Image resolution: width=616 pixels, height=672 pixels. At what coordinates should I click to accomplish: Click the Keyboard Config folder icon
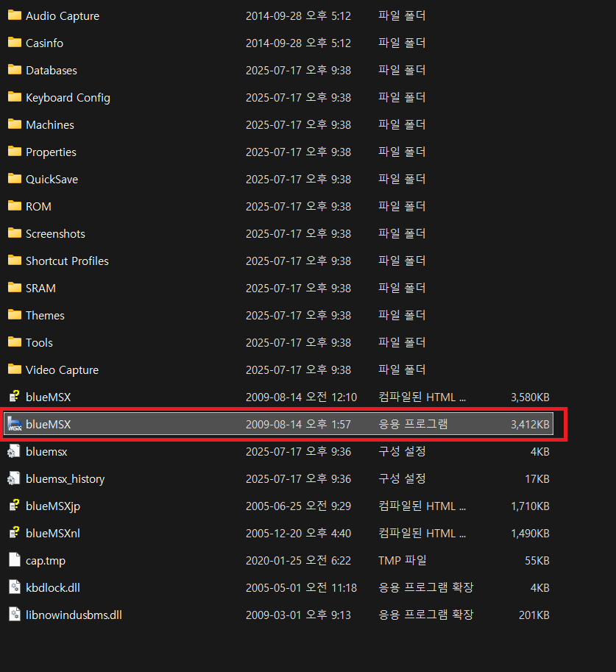coord(15,97)
